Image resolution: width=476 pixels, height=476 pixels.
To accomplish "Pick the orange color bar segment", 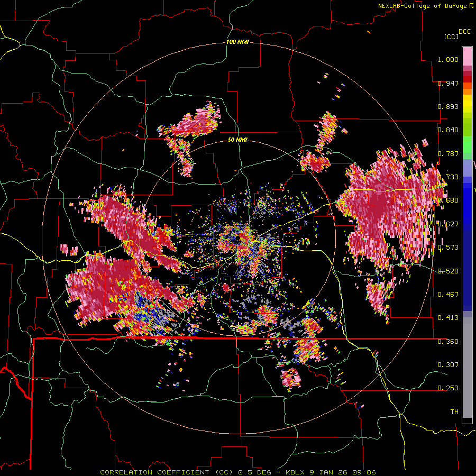I will click(x=467, y=91).
